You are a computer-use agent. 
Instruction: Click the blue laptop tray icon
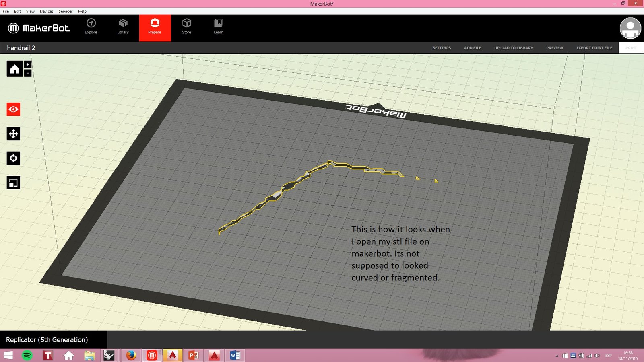tap(573, 356)
